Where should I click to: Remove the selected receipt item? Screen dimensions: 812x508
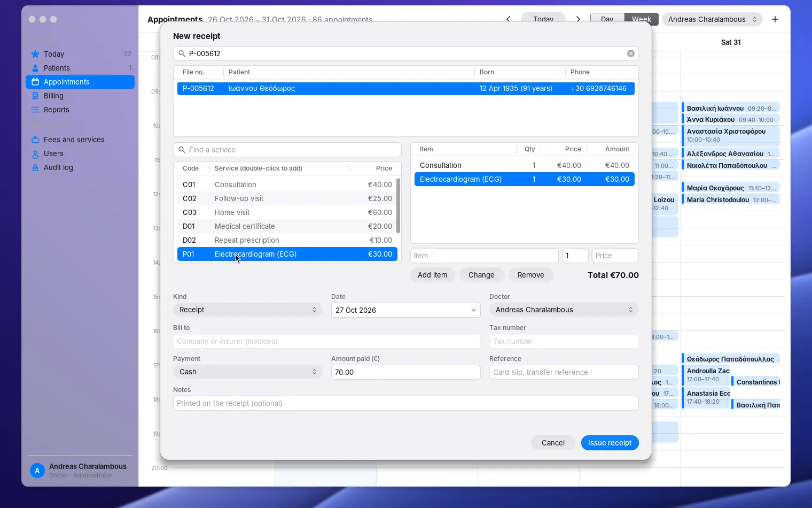tap(531, 275)
